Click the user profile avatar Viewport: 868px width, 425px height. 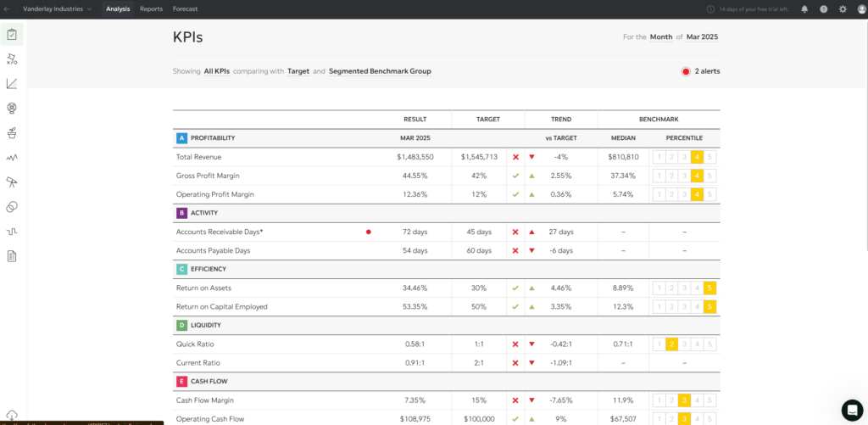[x=859, y=9]
